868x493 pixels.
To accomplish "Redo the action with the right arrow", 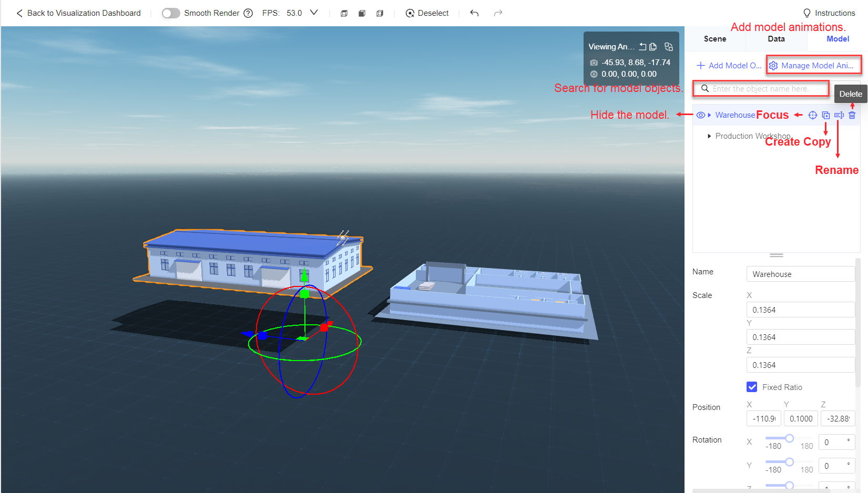I will 498,13.
